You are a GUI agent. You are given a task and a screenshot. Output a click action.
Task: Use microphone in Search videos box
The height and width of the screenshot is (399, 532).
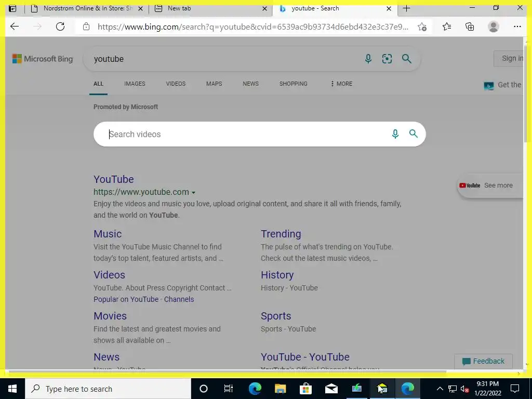coord(395,134)
